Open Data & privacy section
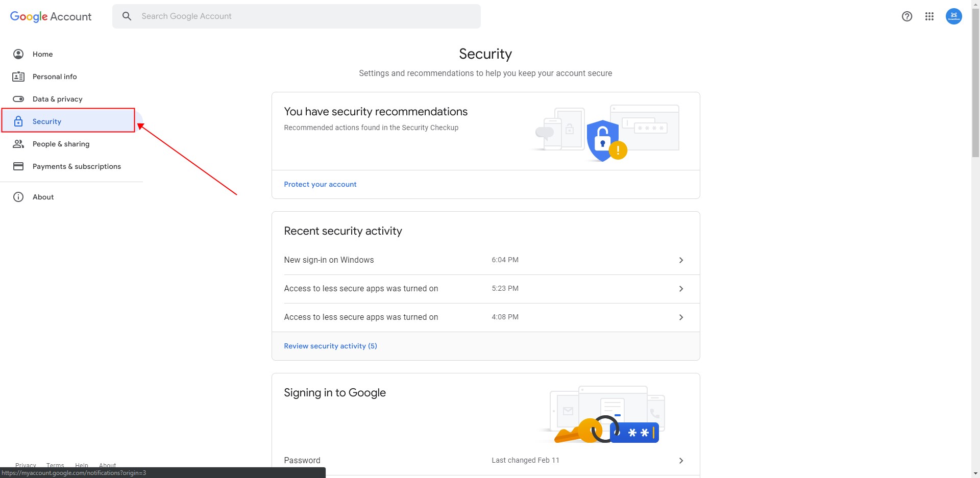Image resolution: width=980 pixels, height=478 pixels. tap(57, 99)
